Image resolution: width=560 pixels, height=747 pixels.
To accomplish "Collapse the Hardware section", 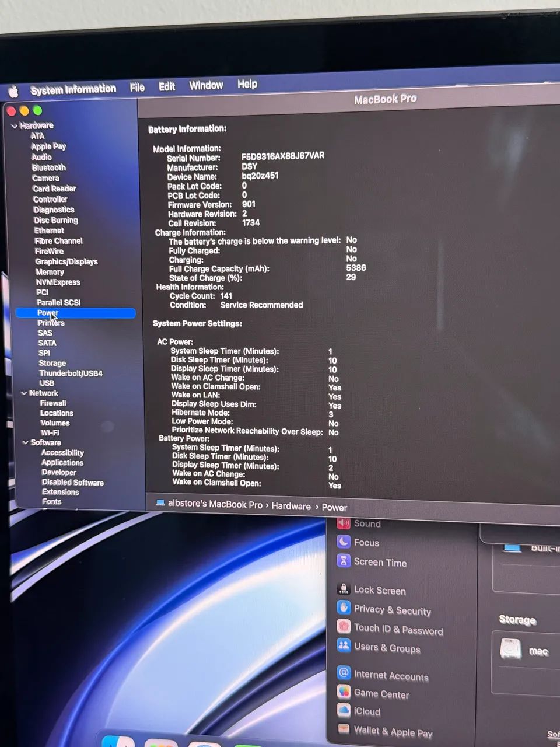I will pyautogui.click(x=14, y=126).
